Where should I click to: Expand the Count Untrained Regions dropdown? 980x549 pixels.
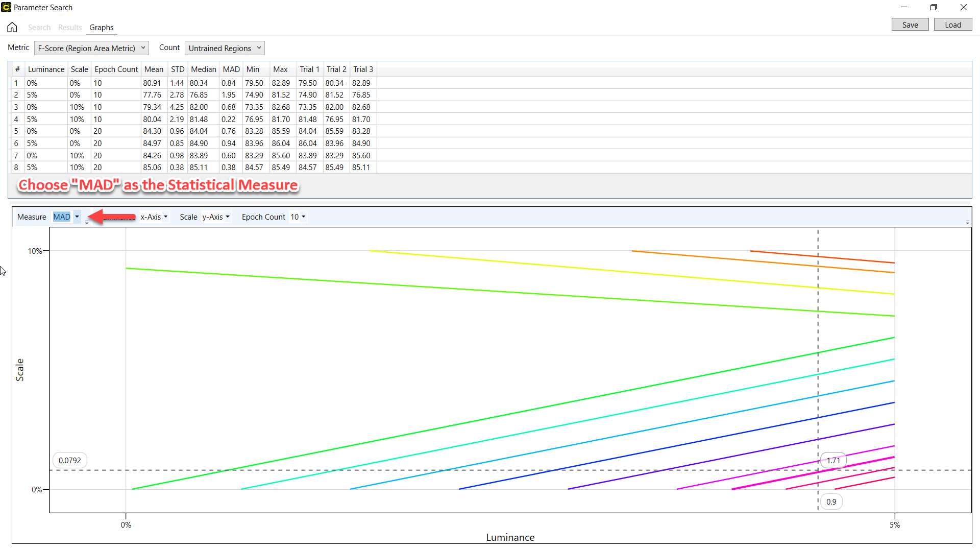coord(225,48)
